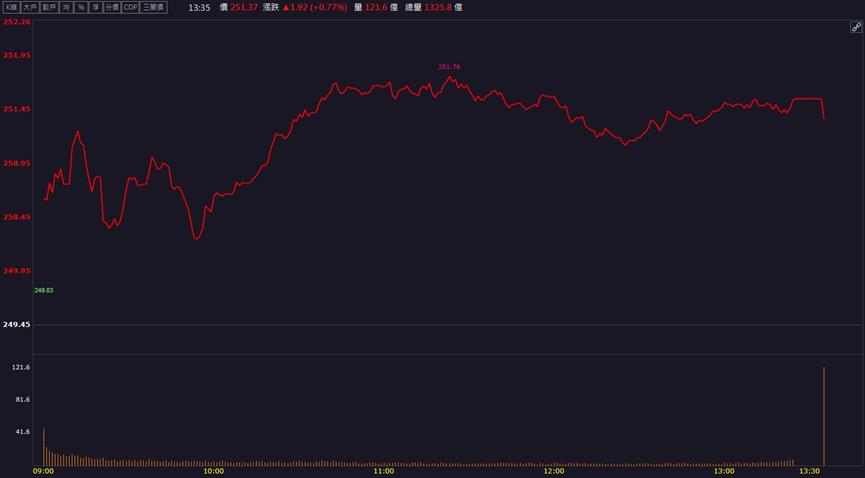Click the total volume 1325.8
Image resolution: width=865 pixels, height=478 pixels.
click(438, 8)
